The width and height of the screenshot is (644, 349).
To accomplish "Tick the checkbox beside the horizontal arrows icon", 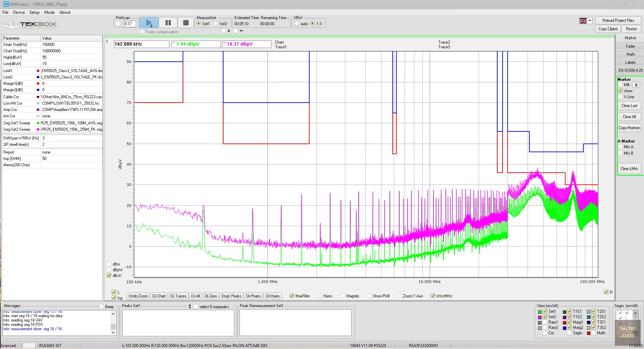I will click(x=236, y=31).
